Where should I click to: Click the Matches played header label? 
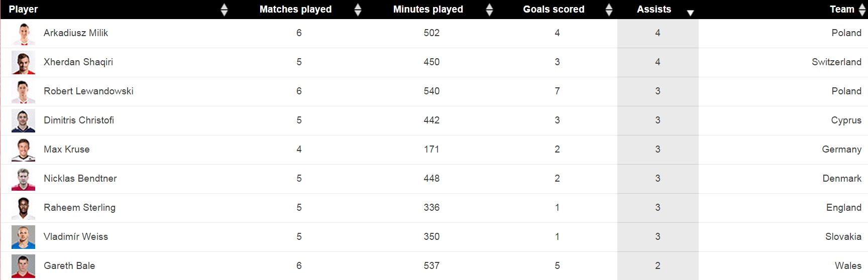pyautogui.click(x=295, y=10)
